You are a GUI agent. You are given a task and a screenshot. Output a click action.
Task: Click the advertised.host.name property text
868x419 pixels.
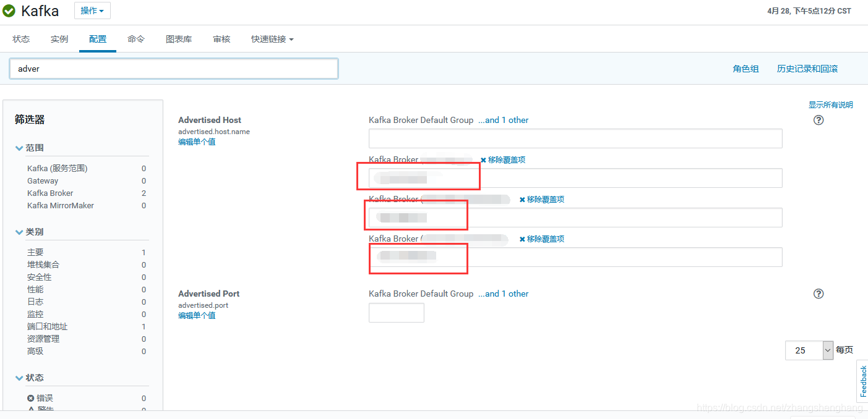point(214,132)
